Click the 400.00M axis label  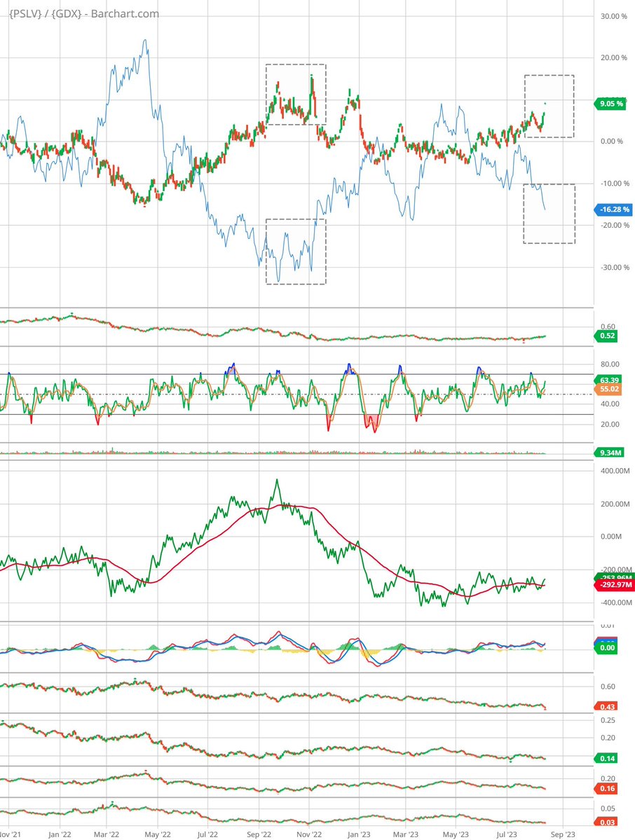click(615, 471)
